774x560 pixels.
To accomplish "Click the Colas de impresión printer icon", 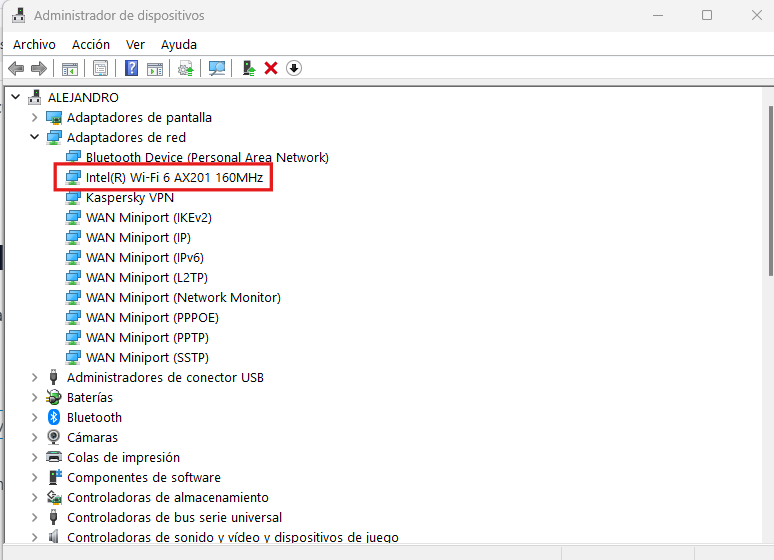I will (x=54, y=457).
